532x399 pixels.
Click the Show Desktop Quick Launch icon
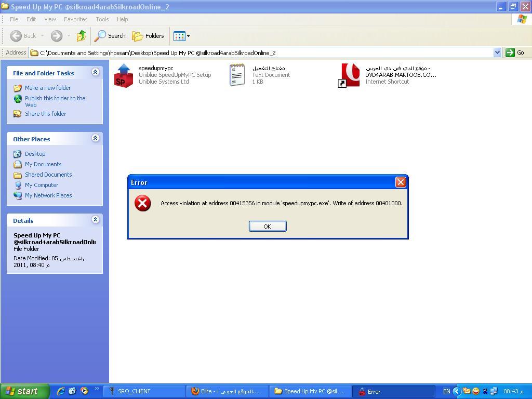click(72, 391)
